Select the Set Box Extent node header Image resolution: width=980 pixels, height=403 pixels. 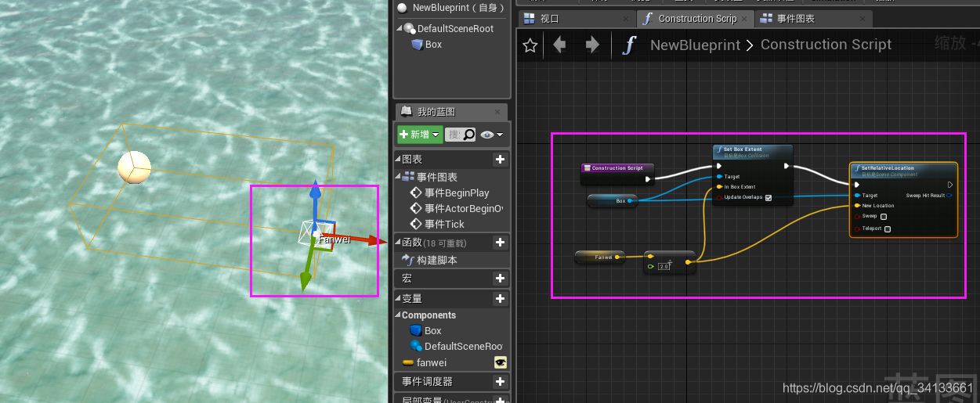click(x=753, y=151)
